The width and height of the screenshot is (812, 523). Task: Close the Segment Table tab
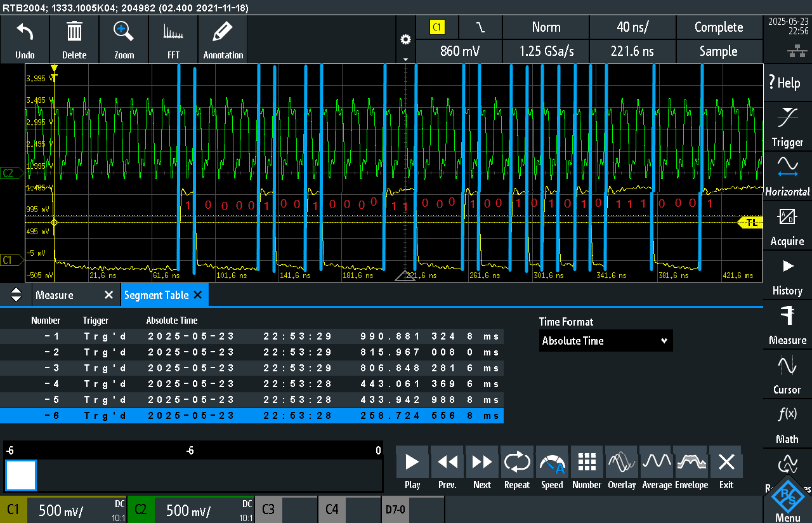click(197, 295)
